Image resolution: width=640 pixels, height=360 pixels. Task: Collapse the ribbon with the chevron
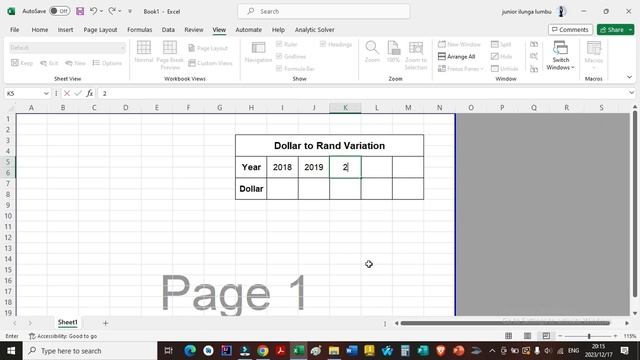[x=629, y=77]
